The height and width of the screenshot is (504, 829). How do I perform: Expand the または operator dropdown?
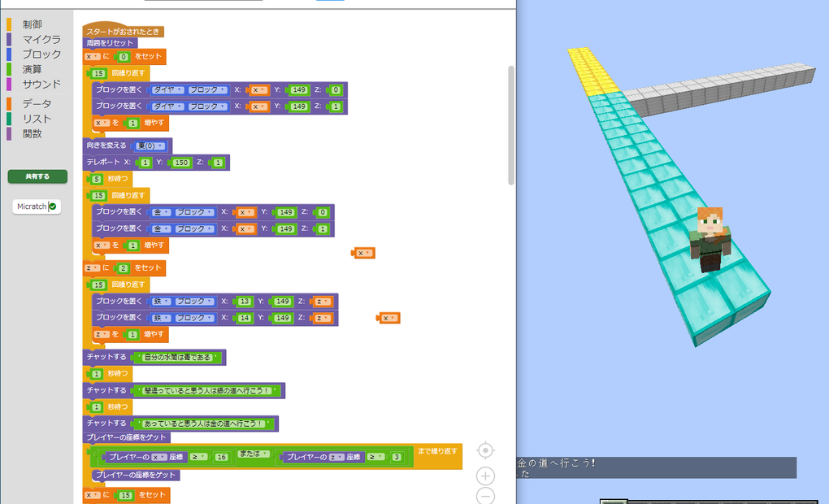pos(254,454)
